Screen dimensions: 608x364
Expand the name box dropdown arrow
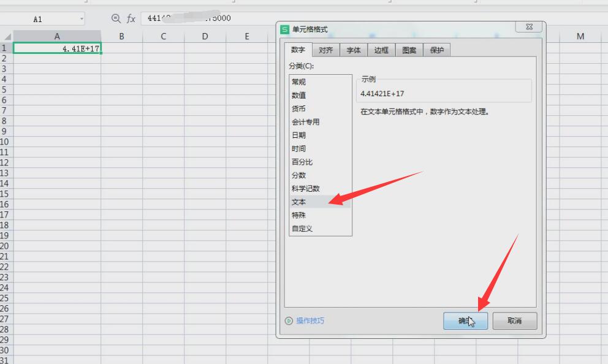click(x=82, y=19)
